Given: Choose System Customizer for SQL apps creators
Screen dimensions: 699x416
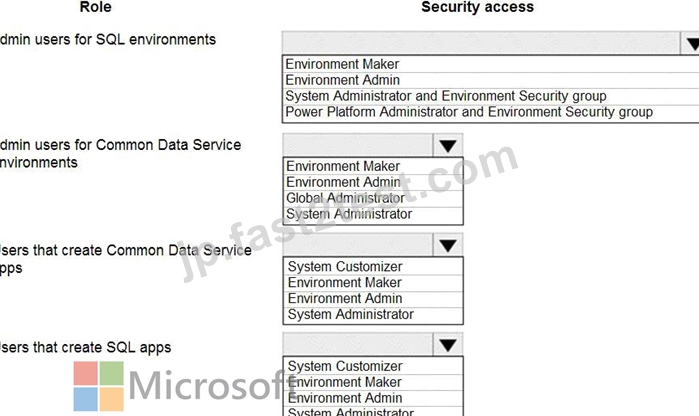Looking at the screenshot, I should (373, 367).
